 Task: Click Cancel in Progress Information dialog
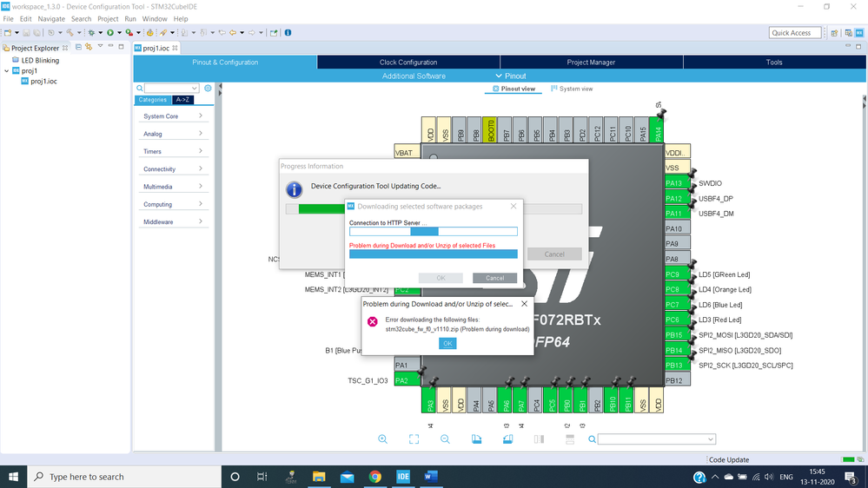pos(554,254)
